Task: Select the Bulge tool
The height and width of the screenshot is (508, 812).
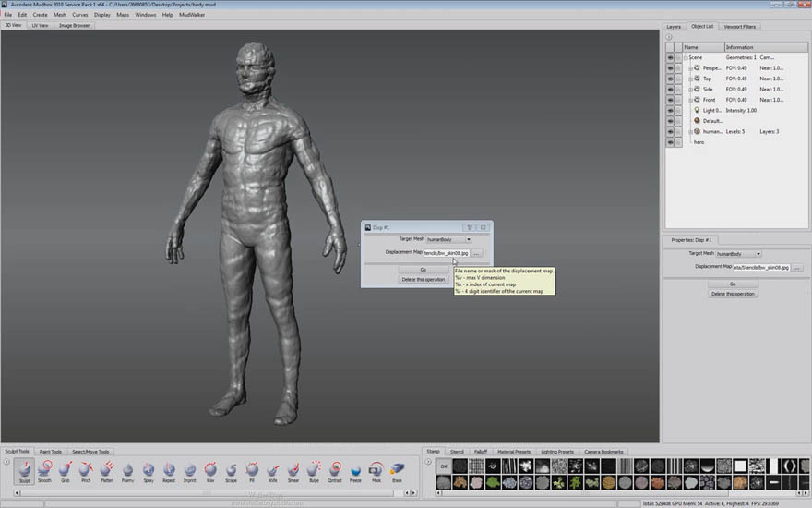Action: tap(314, 471)
